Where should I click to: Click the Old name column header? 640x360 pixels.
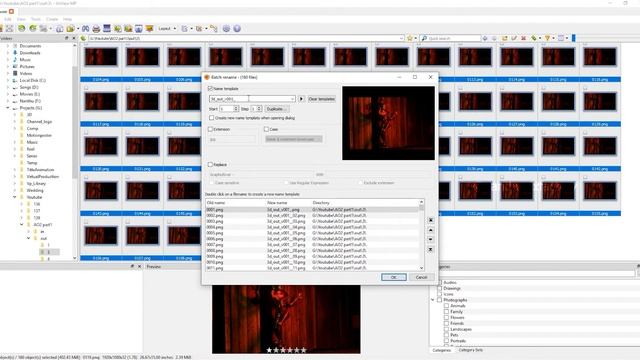click(235, 202)
